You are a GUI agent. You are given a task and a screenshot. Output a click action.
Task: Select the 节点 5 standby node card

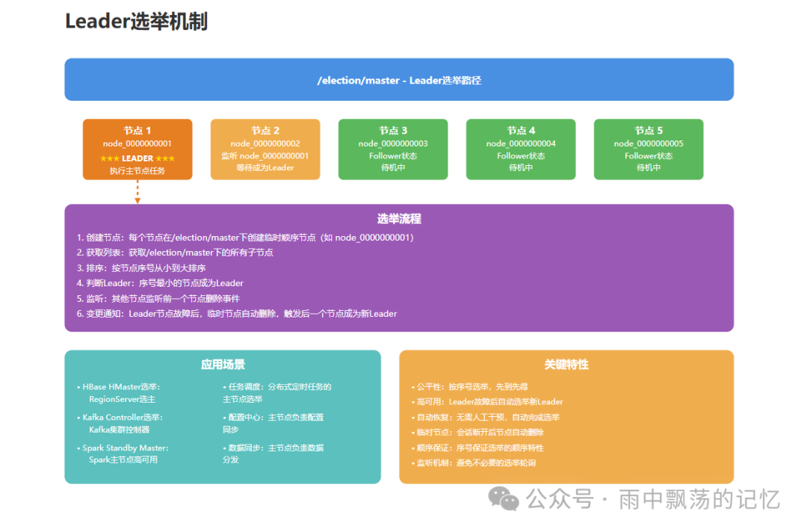[x=649, y=149]
